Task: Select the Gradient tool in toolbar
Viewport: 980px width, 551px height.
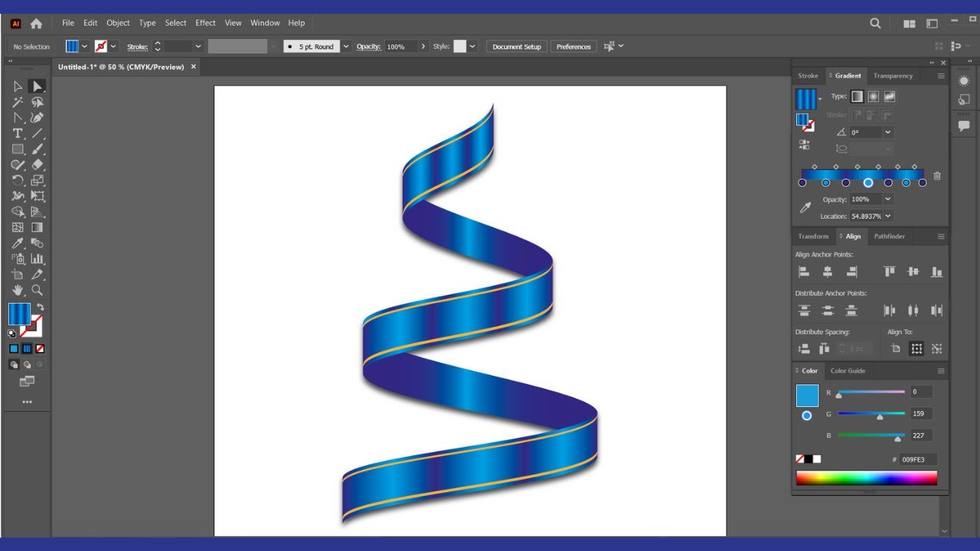Action: click(37, 227)
